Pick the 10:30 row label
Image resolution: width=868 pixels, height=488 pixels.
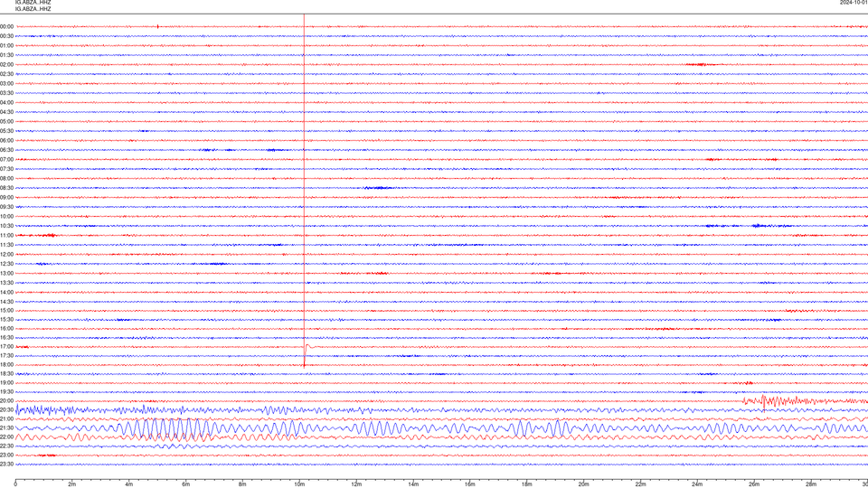coord(6,226)
